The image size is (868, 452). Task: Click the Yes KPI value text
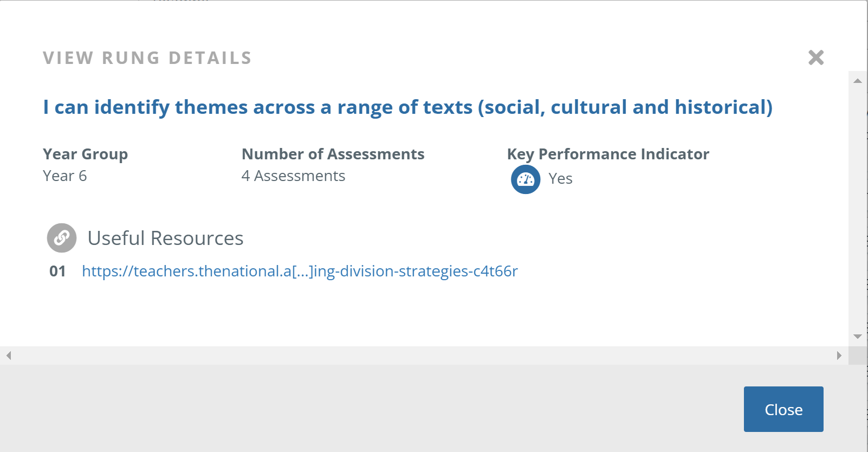click(x=560, y=179)
